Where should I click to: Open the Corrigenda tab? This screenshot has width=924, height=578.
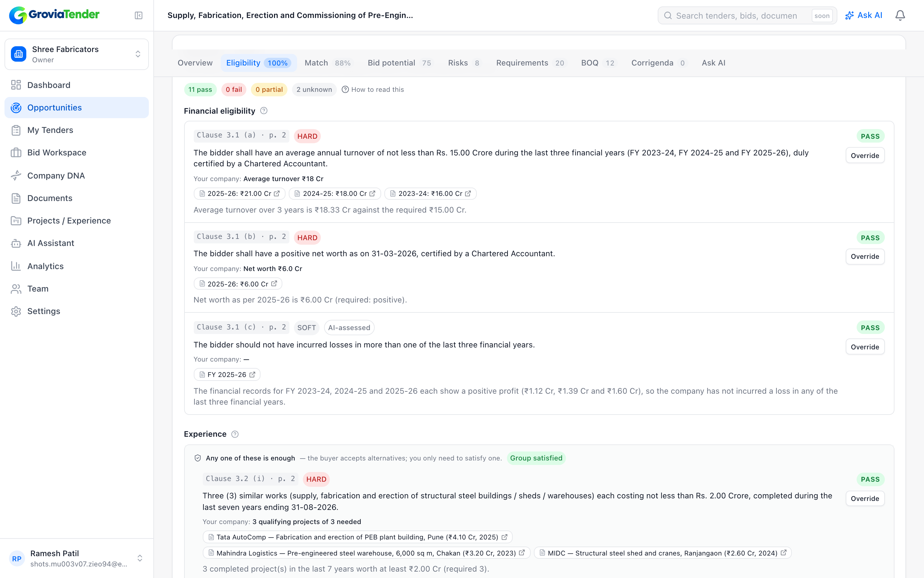[658, 63]
